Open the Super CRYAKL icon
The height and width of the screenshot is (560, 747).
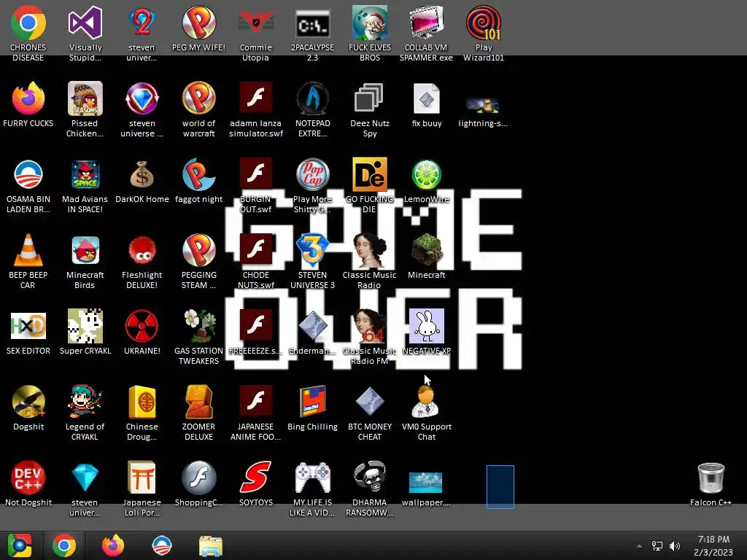tap(85, 326)
